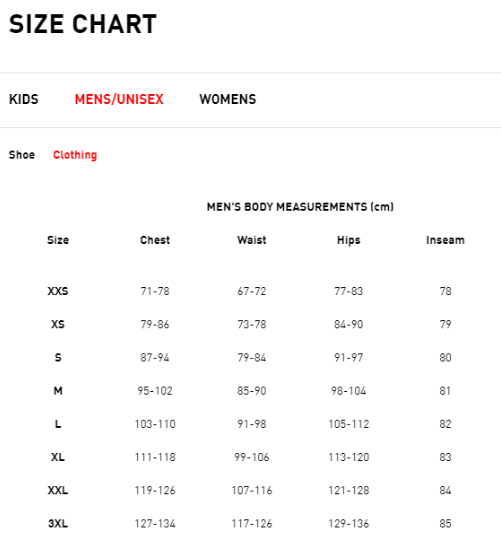Select the Clothing sub-tab
501x546 pixels.
75,155
